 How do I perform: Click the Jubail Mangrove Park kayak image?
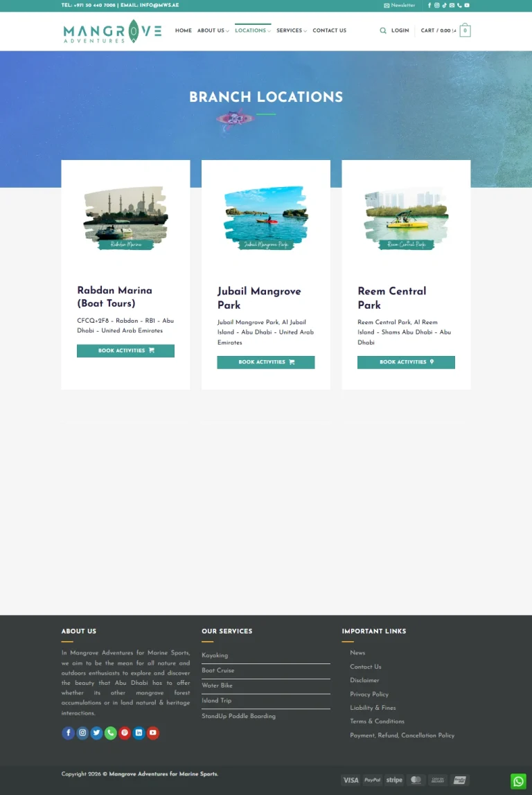pyautogui.click(x=266, y=218)
